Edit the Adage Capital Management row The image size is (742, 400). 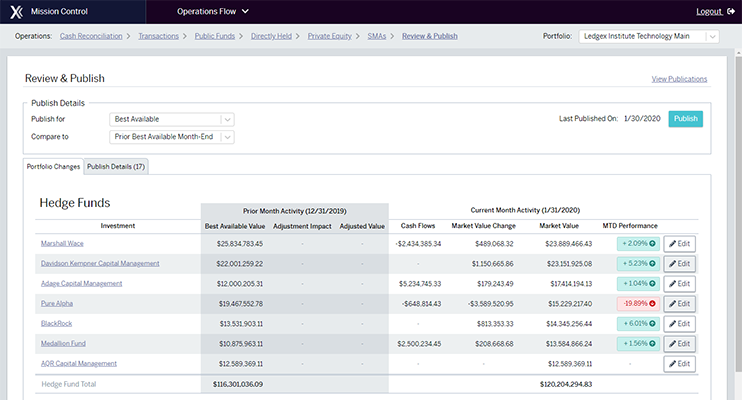[x=680, y=284]
